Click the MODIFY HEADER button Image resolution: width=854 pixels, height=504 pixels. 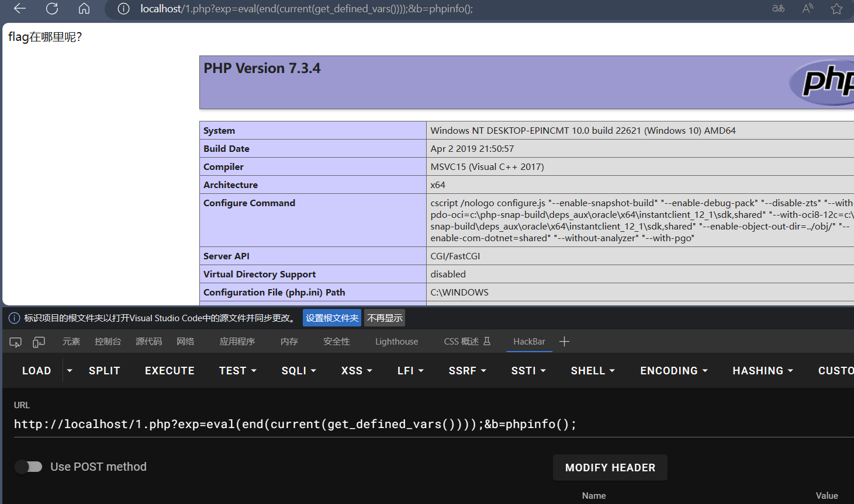(610, 467)
